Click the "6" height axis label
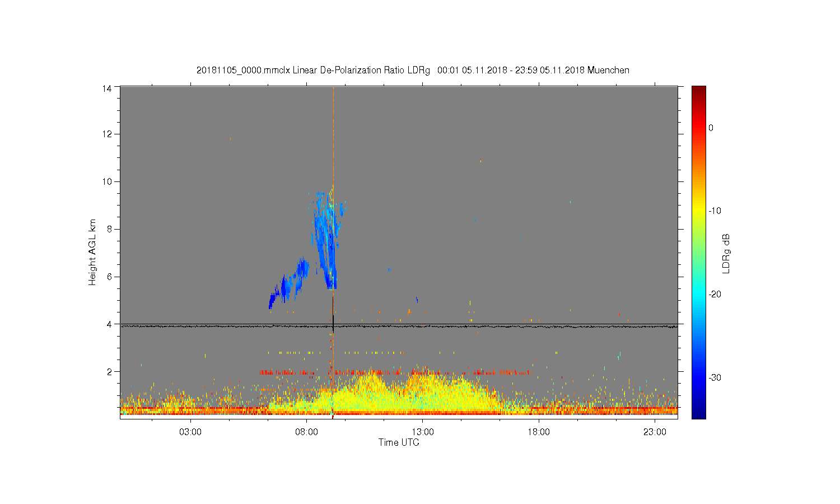 (x=109, y=277)
